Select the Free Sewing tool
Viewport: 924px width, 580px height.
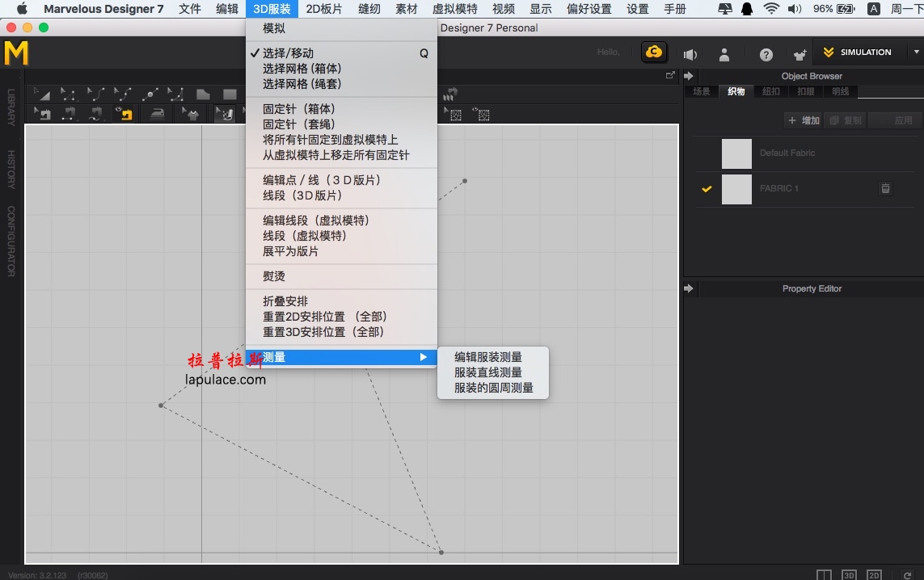[95, 114]
